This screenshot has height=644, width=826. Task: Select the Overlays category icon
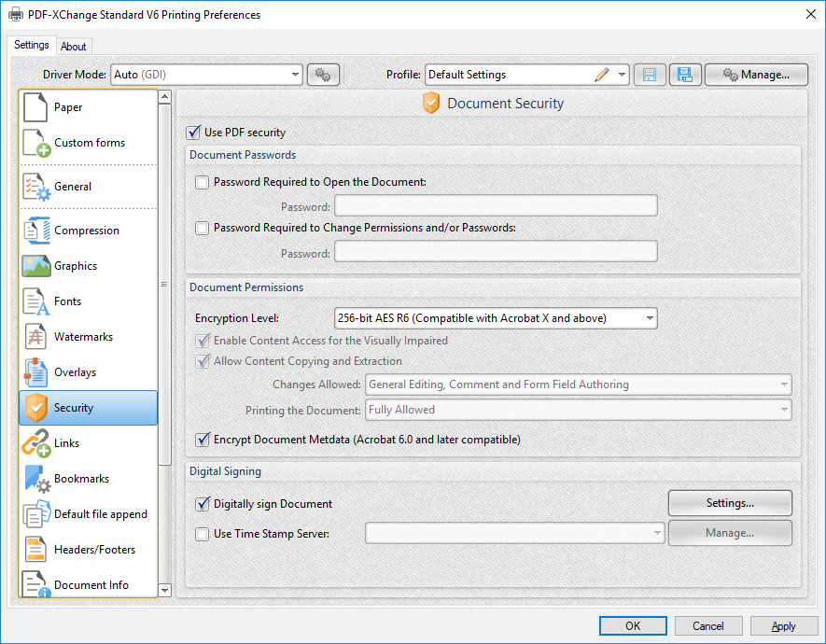tap(36, 372)
